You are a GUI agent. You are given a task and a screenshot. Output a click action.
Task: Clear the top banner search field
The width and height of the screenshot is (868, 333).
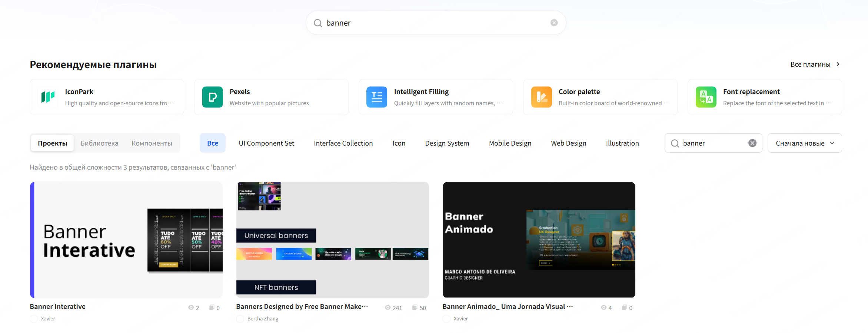pyautogui.click(x=554, y=23)
